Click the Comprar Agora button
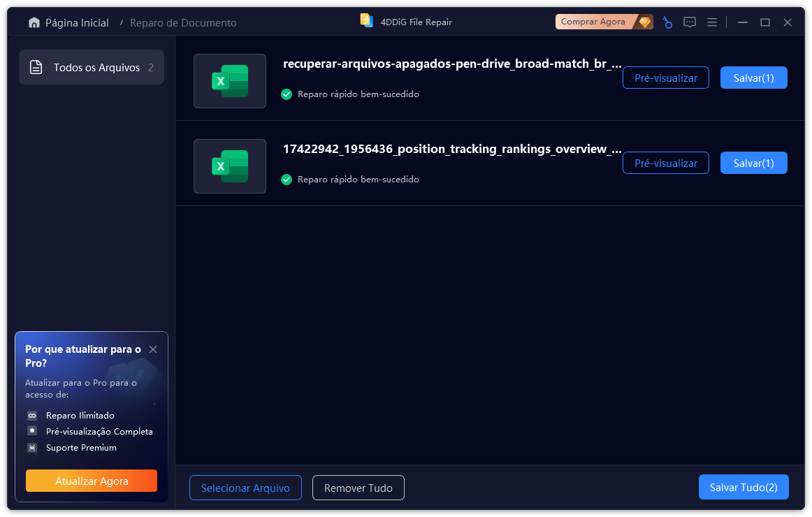 pos(603,22)
